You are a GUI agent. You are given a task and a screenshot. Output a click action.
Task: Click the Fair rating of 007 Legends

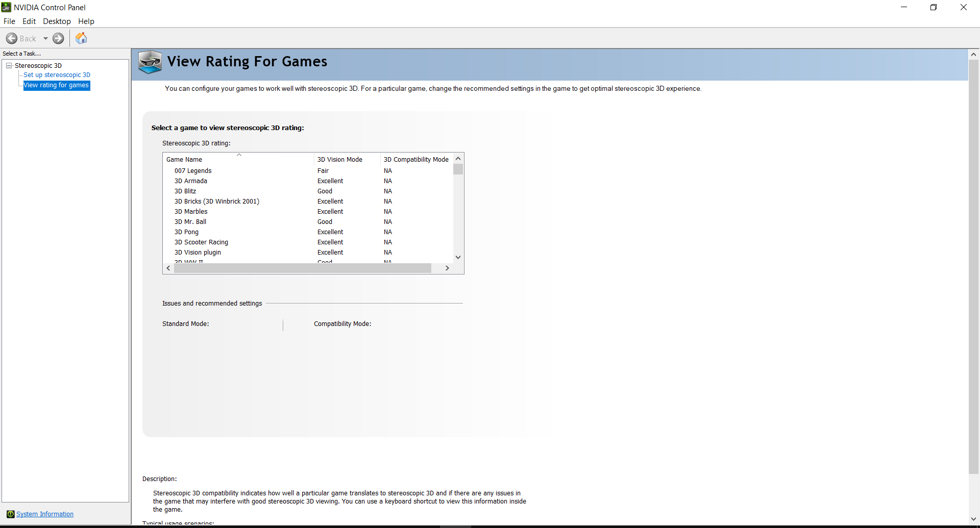click(323, 171)
